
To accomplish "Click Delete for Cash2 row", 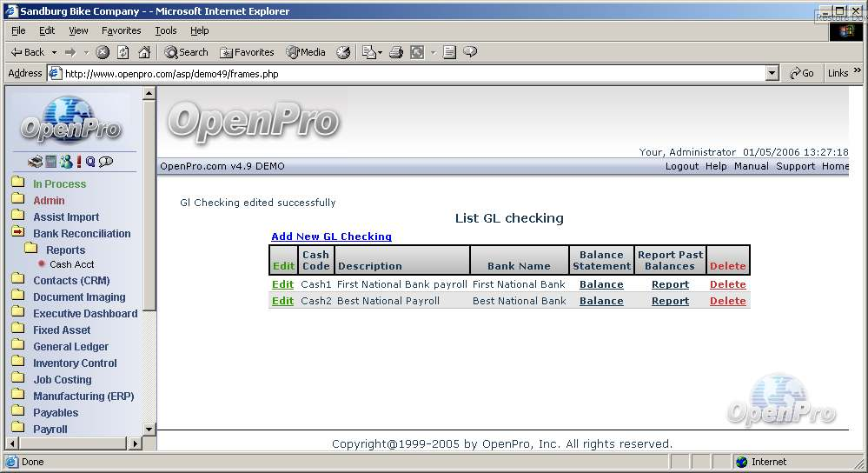I will pyautogui.click(x=727, y=301).
